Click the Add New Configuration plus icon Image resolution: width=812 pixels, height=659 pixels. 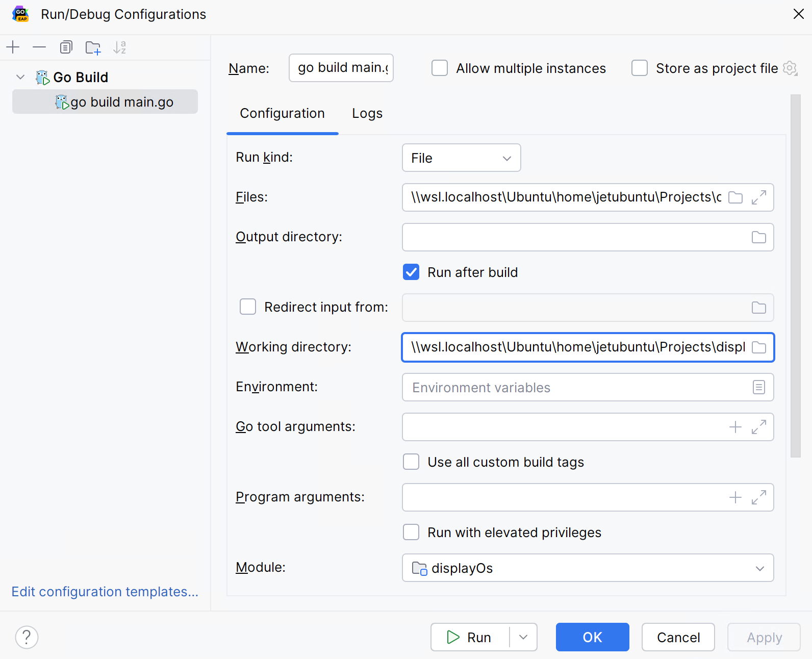[13, 47]
